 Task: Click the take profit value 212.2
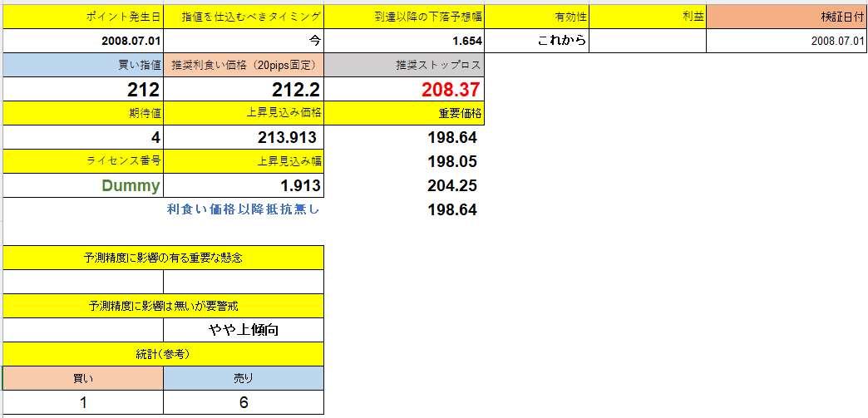point(244,89)
